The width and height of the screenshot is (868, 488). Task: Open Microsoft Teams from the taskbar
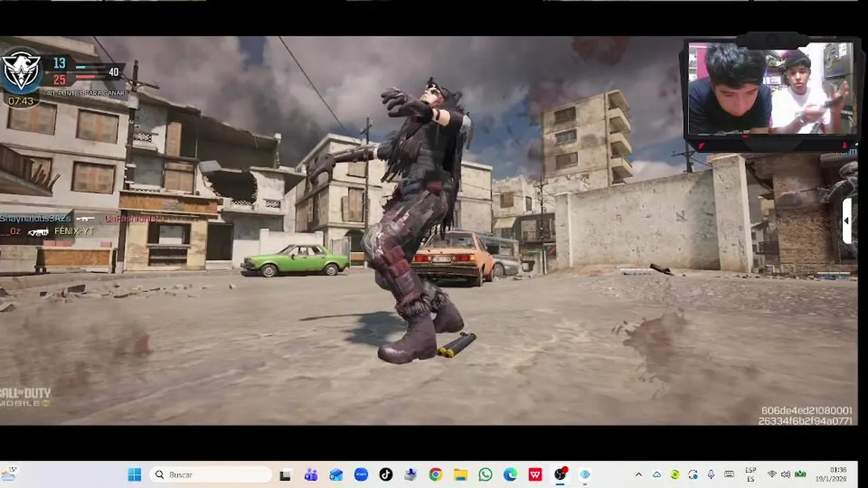(311, 474)
